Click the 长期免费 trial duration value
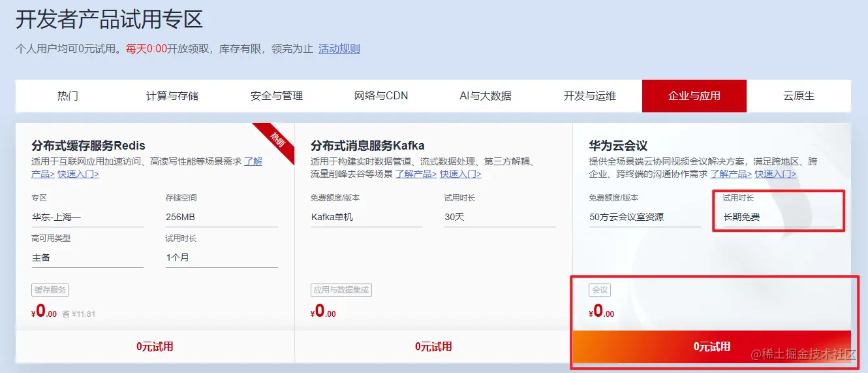Viewport: 868px width, 373px height. tap(741, 217)
